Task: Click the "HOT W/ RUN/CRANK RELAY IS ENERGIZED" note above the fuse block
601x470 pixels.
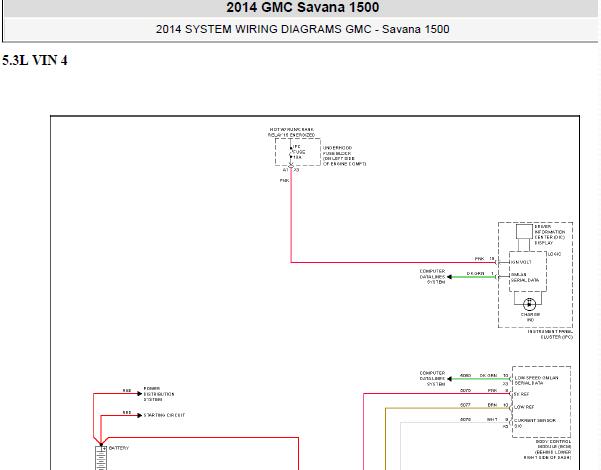Action: pos(291,132)
